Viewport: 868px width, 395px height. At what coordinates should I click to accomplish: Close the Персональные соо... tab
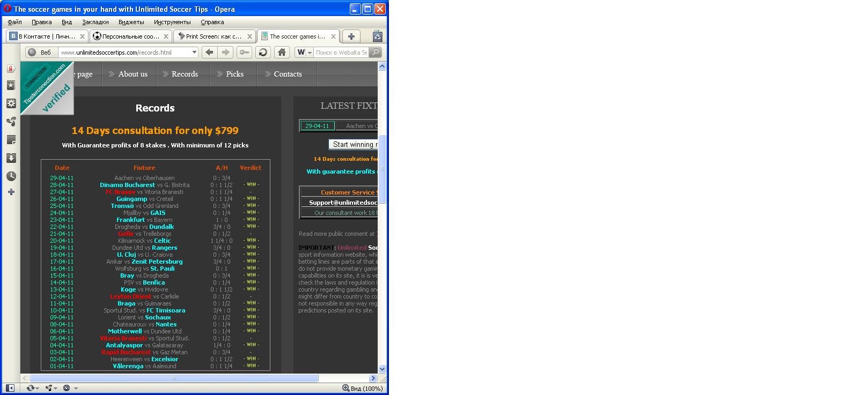pos(166,36)
